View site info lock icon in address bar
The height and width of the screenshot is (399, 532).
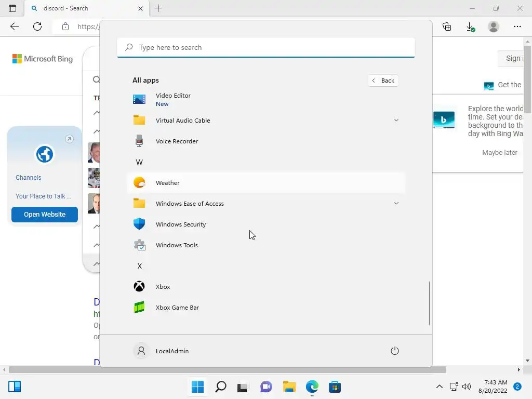tap(65, 26)
